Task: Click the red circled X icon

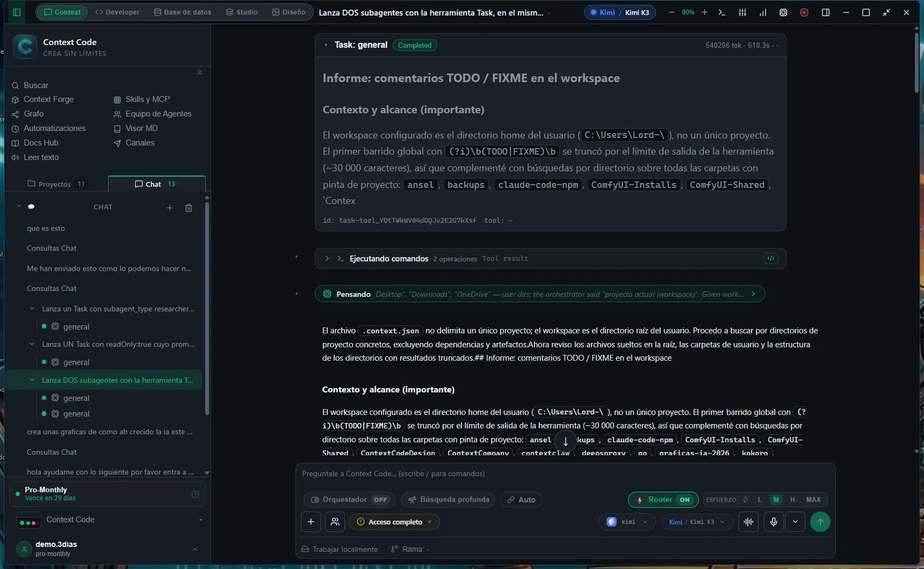Action: (804, 12)
